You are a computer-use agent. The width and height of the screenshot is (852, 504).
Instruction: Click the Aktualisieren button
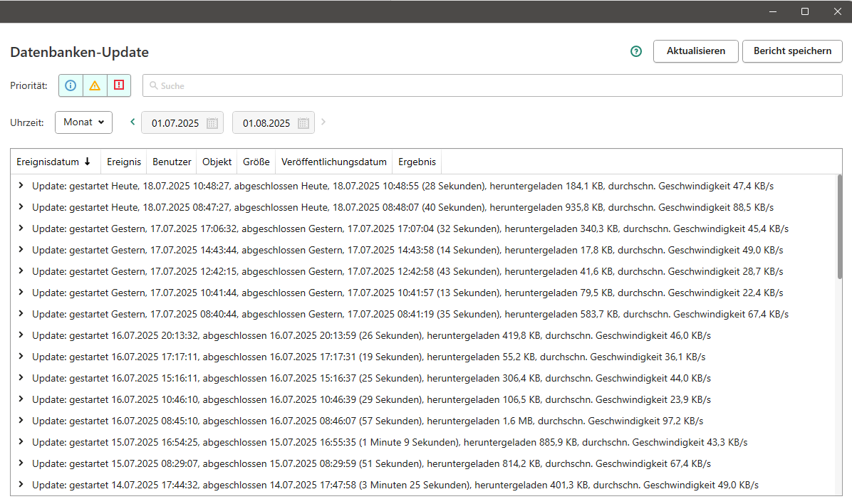tap(695, 51)
